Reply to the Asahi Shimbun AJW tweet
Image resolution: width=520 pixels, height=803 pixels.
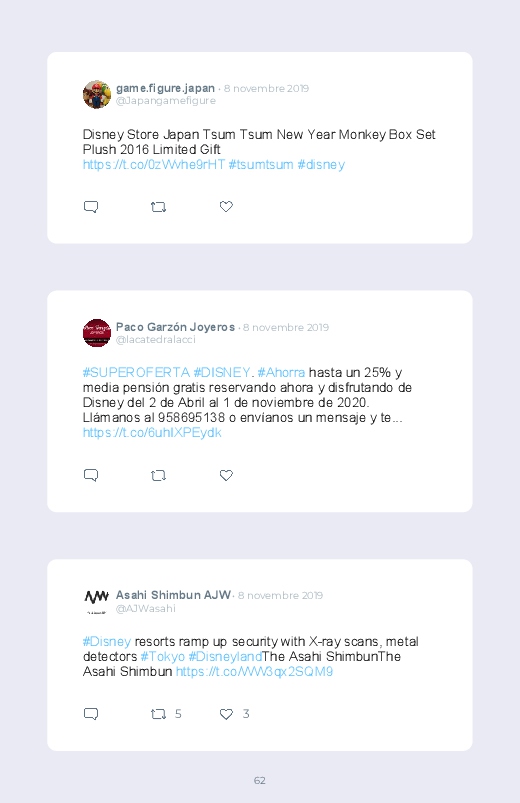pyautogui.click(x=91, y=714)
